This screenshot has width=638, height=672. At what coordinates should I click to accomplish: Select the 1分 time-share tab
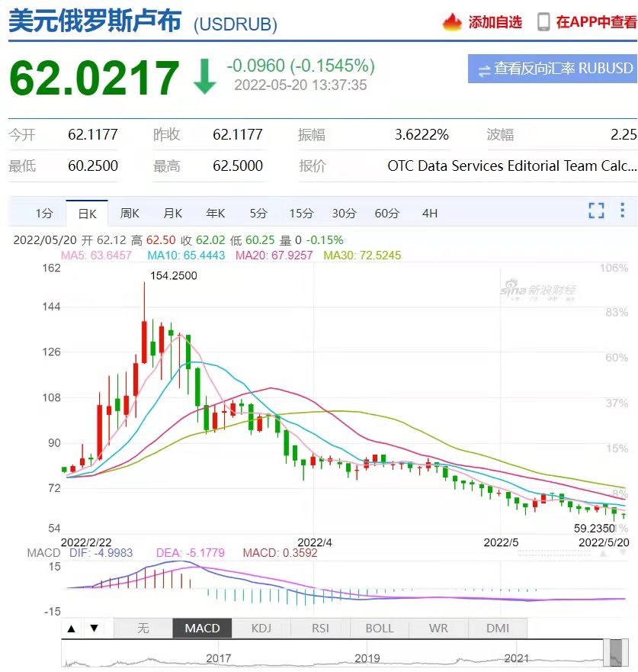point(44,213)
